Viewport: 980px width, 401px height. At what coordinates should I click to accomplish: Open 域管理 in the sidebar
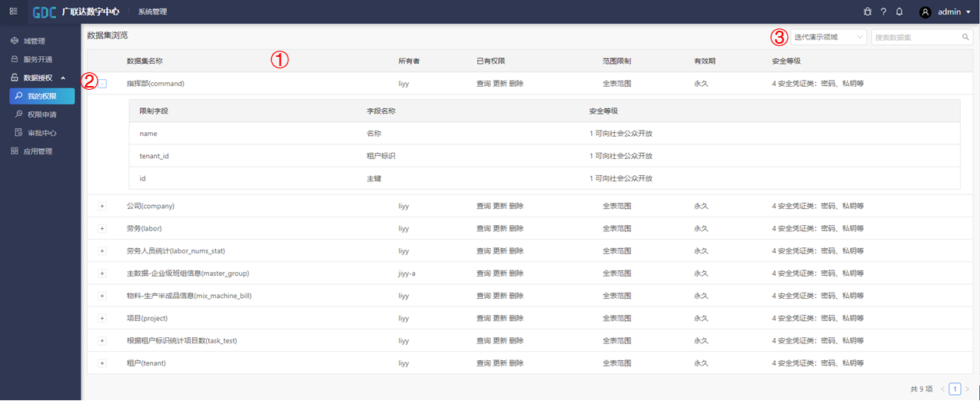(x=34, y=41)
